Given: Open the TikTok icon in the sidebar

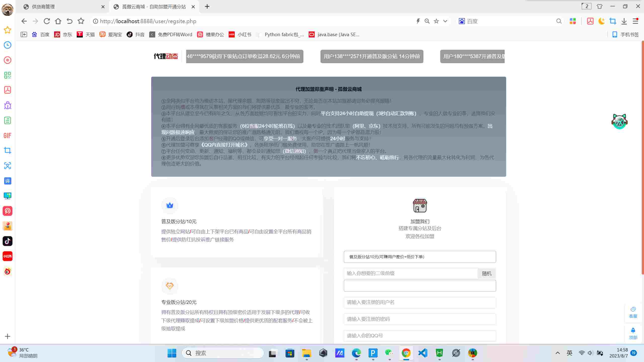Looking at the screenshot, I should coord(8,241).
